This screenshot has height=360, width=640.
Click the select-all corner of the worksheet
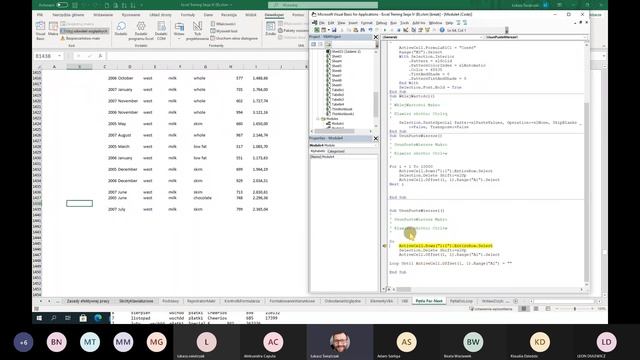(x=39, y=67)
